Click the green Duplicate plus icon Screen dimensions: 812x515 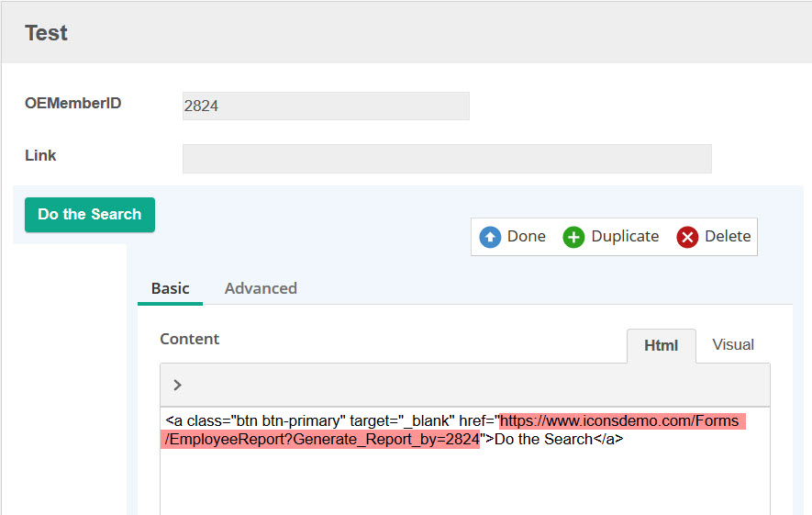pyautogui.click(x=573, y=237)
